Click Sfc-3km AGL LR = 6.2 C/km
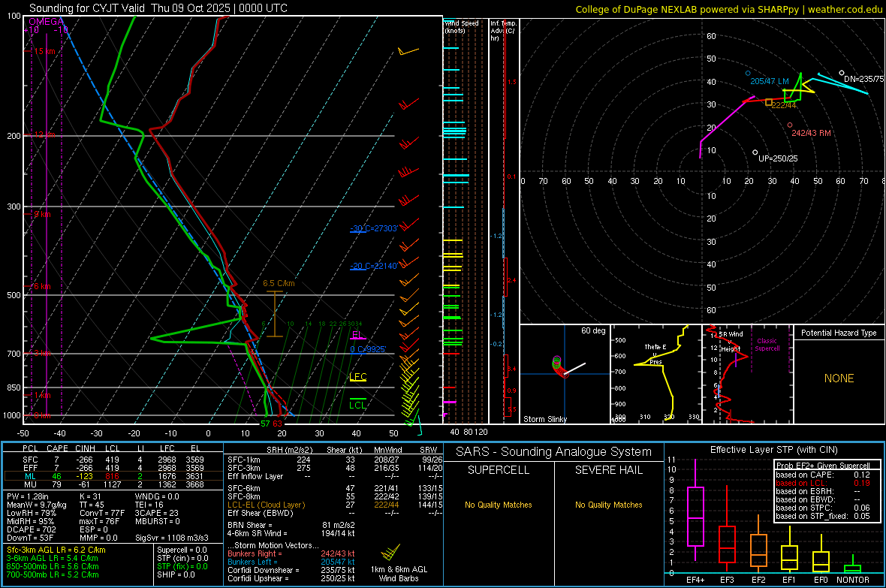886x588 pixels. [x=56, y=550]
